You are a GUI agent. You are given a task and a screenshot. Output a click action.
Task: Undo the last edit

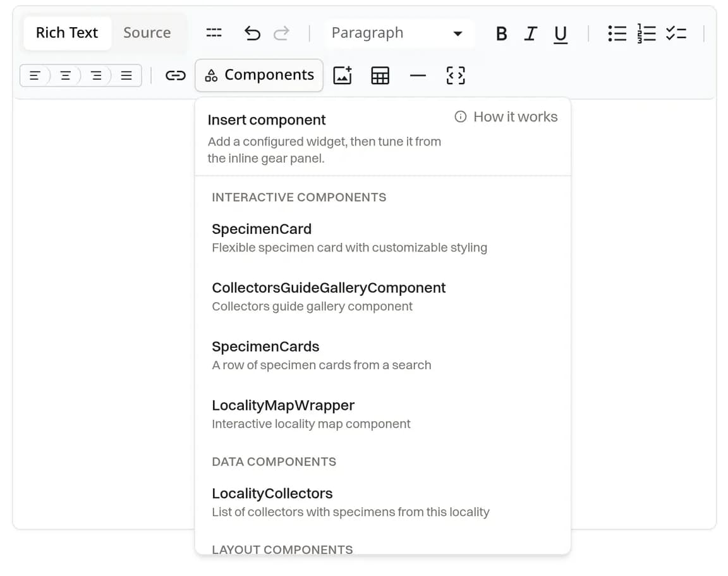click(x=252, y=33)
